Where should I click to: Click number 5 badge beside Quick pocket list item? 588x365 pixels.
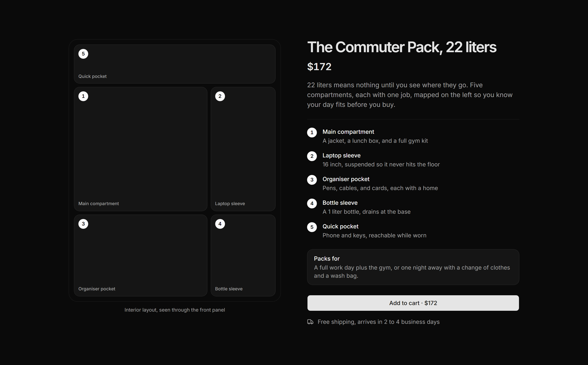[x=312, y=227]
